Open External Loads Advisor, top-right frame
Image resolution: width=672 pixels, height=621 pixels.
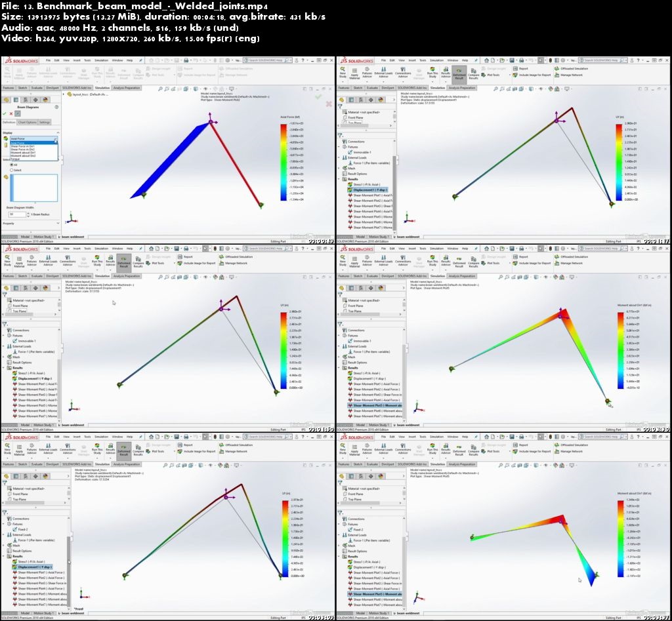coord(383,73)
